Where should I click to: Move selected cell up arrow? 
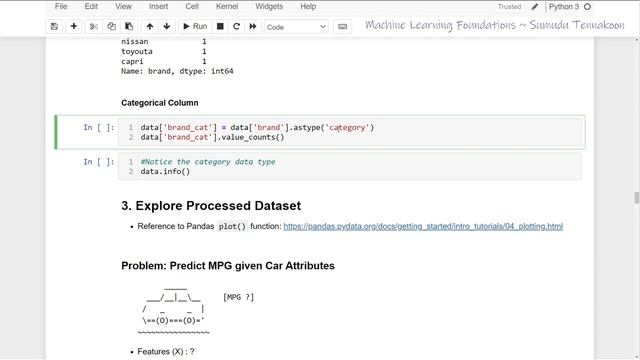pos(150,27)
